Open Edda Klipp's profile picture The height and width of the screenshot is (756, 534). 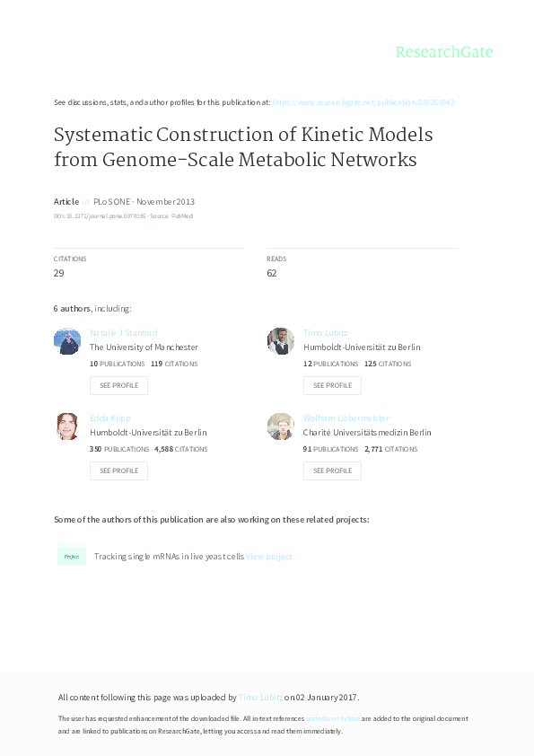coord(67,426)
